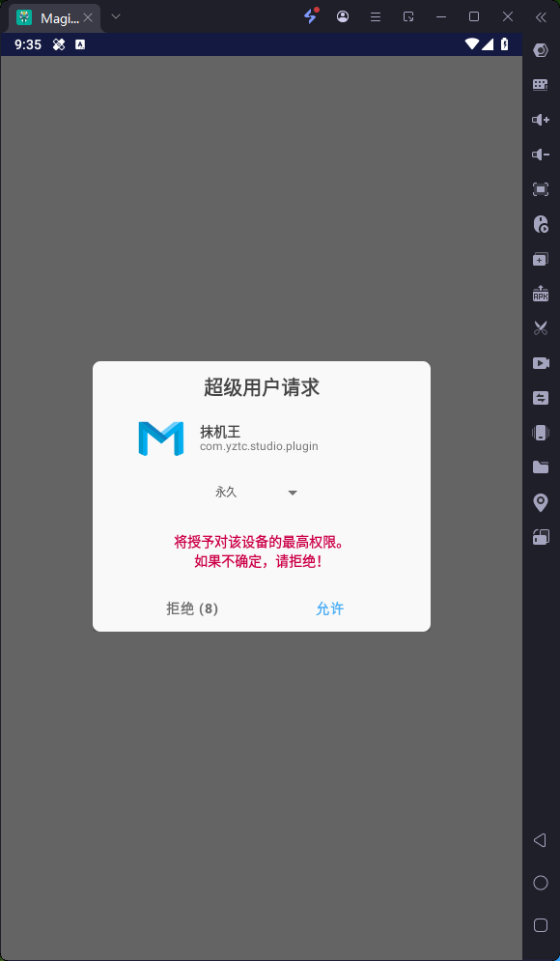Click the lightning boost icon in title bar
The image size is (560, 961).
point(311,16)
